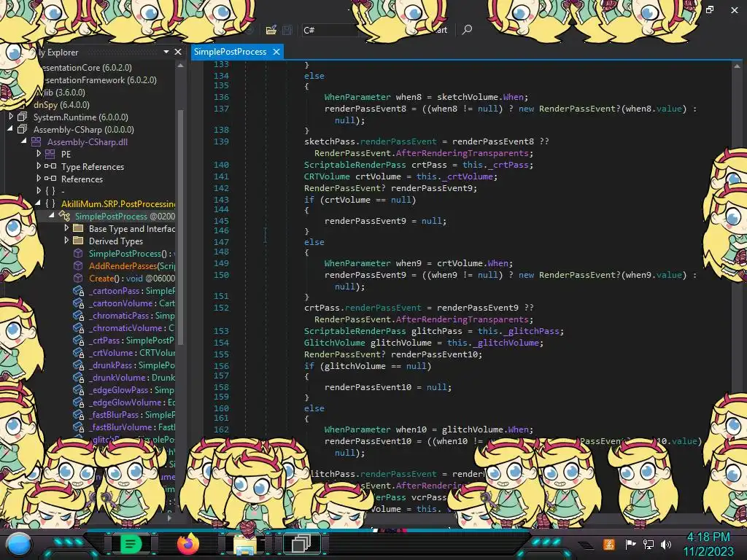Image resolution: width=747 pixels, height=560 pixels.
Task: Expand the '-' empty namespace node
Action: (39, 190)
